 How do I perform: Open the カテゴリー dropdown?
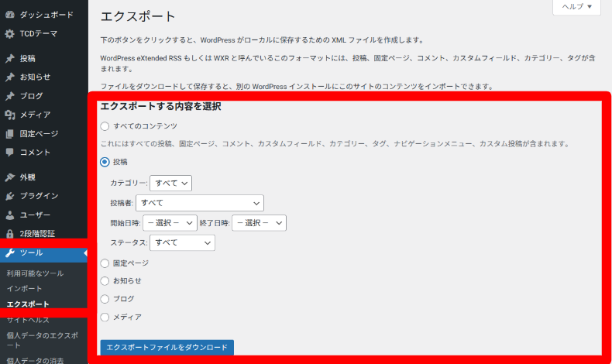(x=170, y=184)
